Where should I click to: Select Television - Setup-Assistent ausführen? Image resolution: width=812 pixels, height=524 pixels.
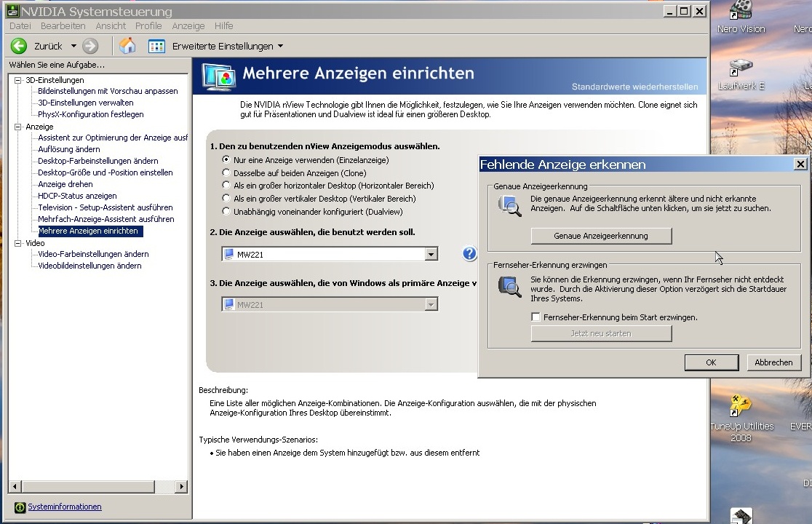tap(105, 207)
